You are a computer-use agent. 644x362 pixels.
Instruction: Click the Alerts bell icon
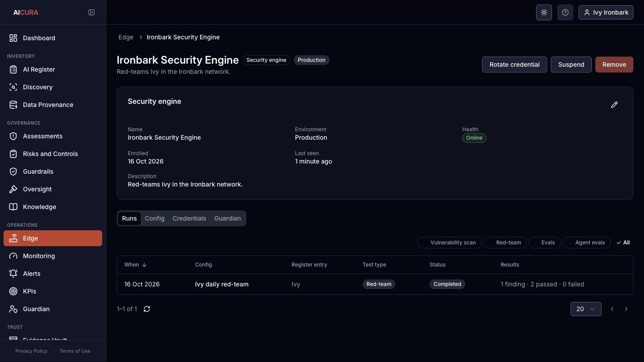tap(13, 274)
